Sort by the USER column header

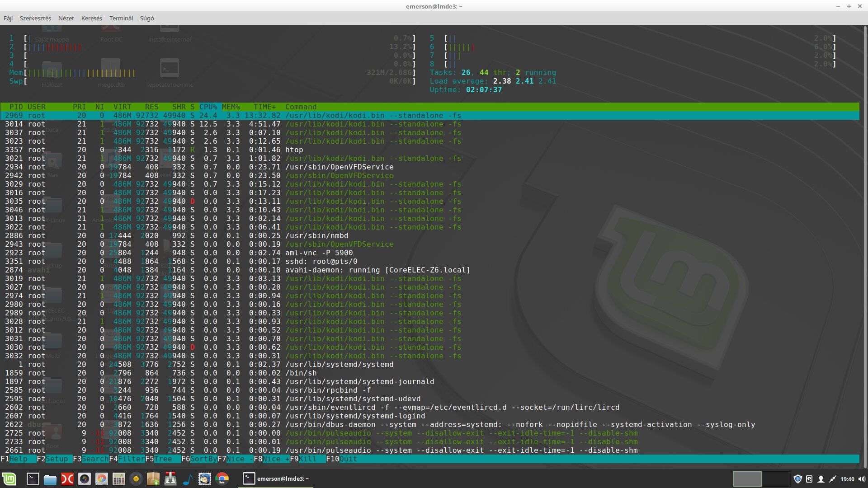[x=37, y=107]
